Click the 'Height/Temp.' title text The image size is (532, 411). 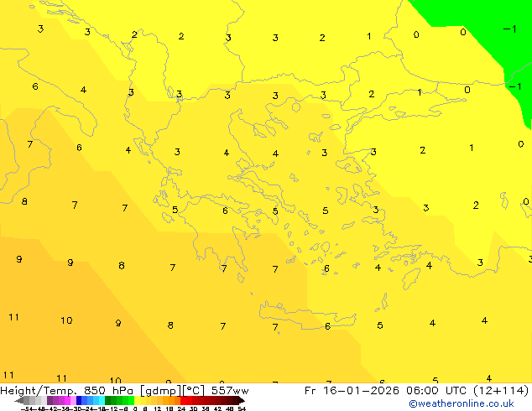click(38, 391)
